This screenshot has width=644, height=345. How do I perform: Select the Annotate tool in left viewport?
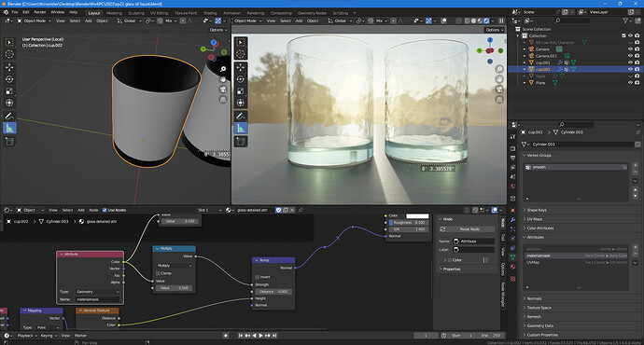[x=9, y=117]
